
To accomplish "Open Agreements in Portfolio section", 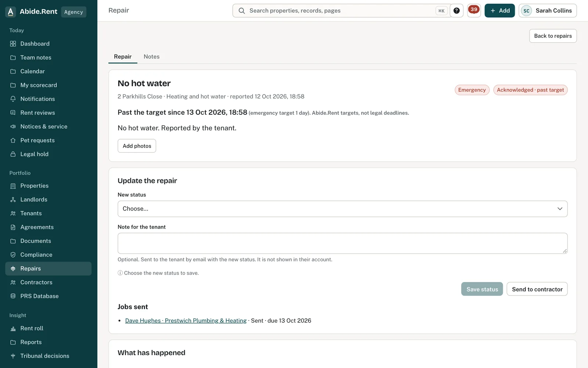I will (49, 227).
